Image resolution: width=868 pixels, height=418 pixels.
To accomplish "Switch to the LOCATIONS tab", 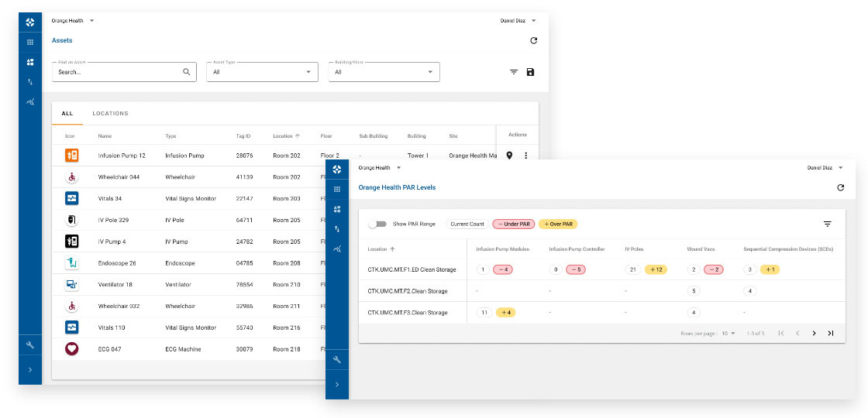I will pos(110,113).
